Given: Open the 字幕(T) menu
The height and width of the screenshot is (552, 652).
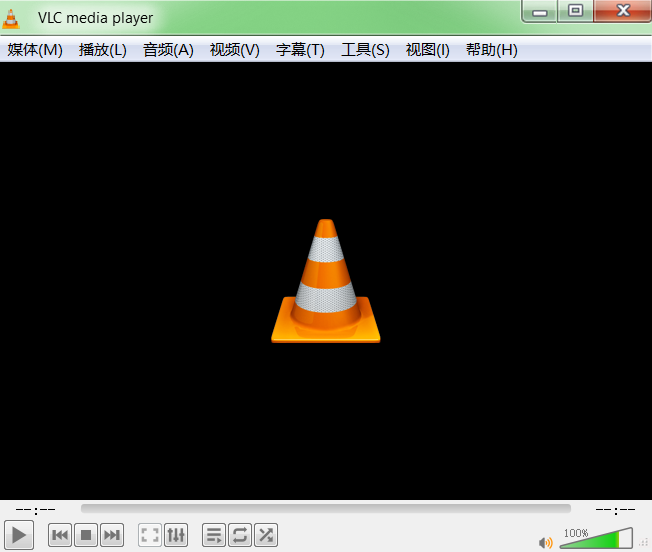Looking at the screenshot, I should click(300, 50).
